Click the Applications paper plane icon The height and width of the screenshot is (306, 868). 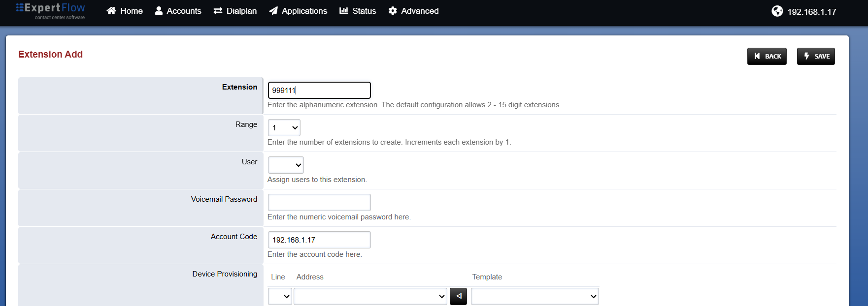[x=273, y=11]
